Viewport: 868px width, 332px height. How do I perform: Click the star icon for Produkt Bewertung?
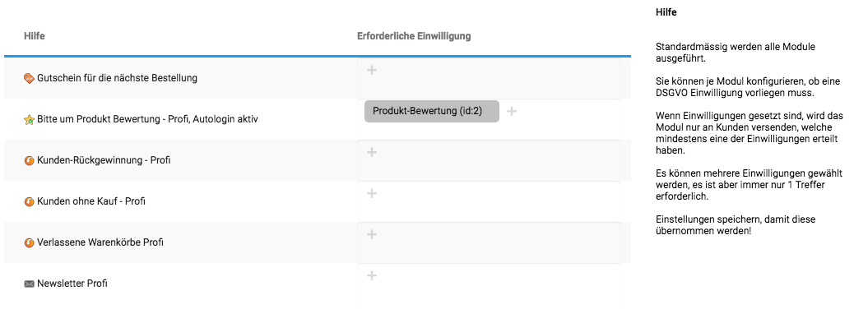point(30,119)
